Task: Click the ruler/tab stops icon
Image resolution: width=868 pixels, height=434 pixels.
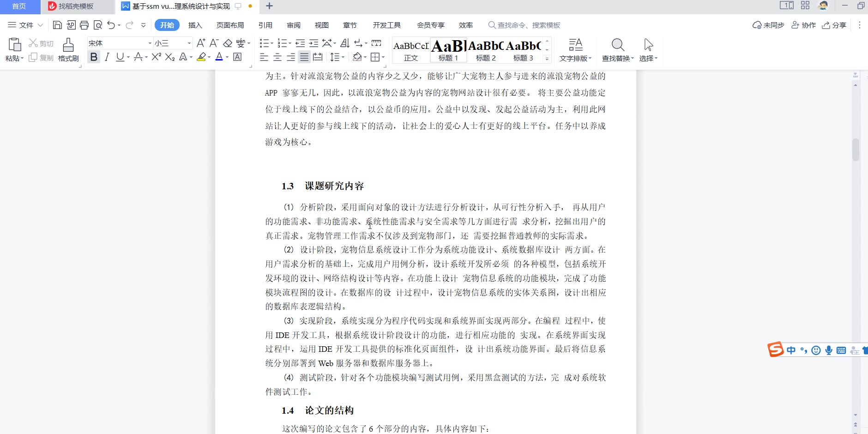Action: click(x=376, y=43)
